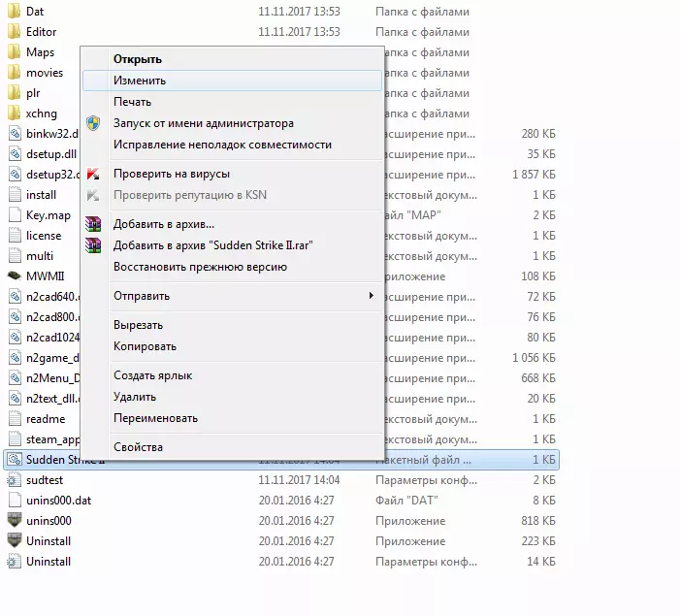Select the n2Menu_D file name
Image resolution: width=680 pixels, height=616 pixels.
coord(53,378)
